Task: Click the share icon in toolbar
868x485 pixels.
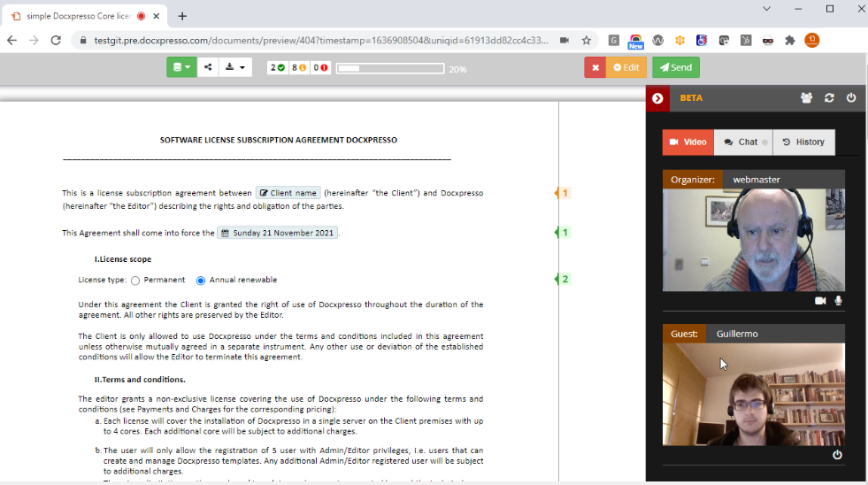Action: click(x=208, y=67)
